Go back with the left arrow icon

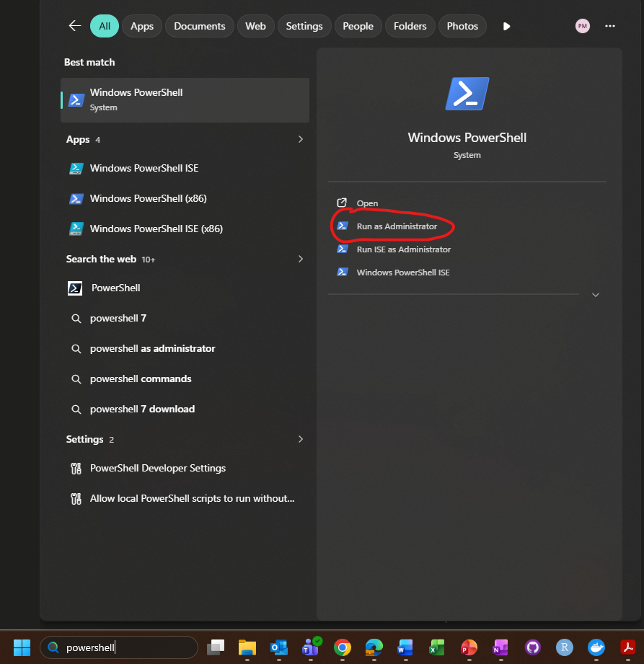[75, 26]
